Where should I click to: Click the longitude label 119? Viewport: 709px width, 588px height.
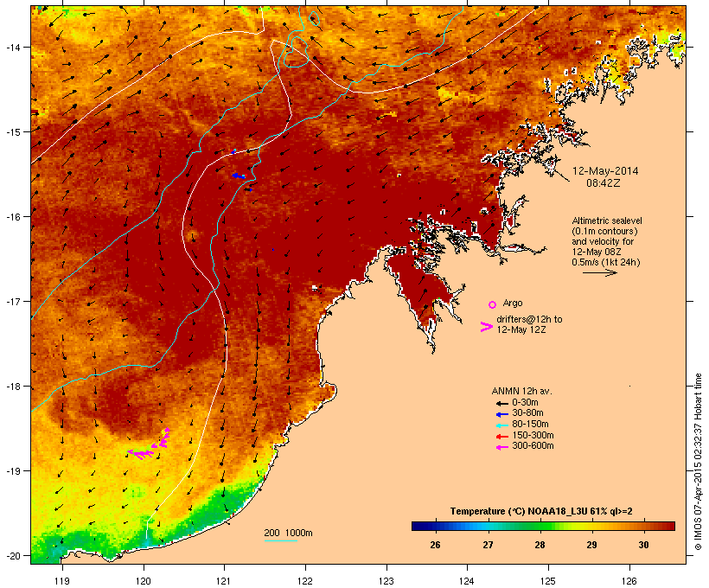tap(62, 581)
